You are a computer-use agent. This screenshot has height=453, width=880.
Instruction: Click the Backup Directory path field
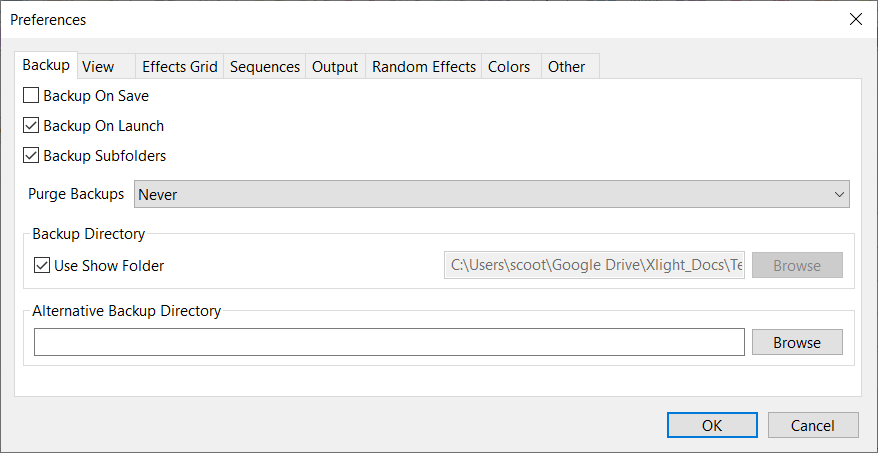point(594,266)
